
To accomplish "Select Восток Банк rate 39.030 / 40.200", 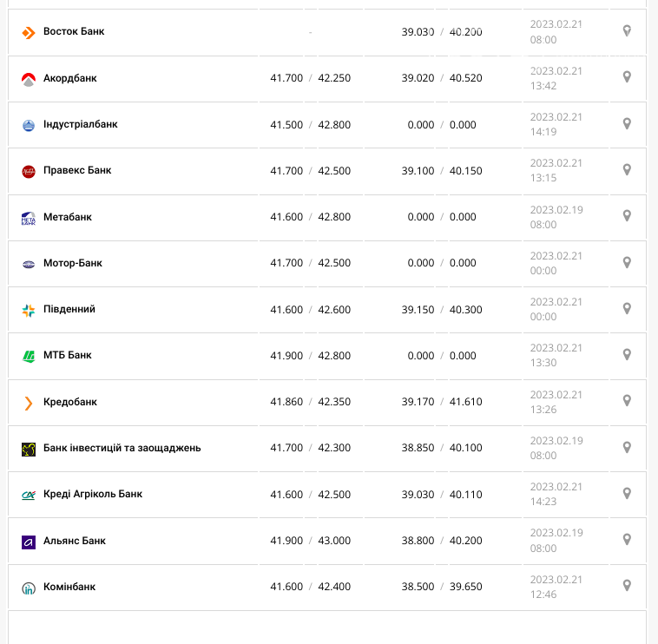I will [442, 32].
